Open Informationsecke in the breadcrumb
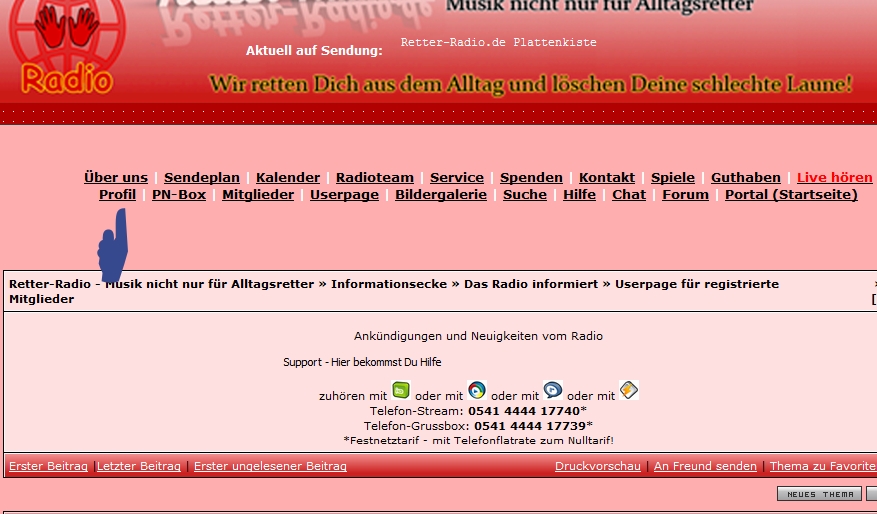877x514 pixels. (x=389, y=284)
